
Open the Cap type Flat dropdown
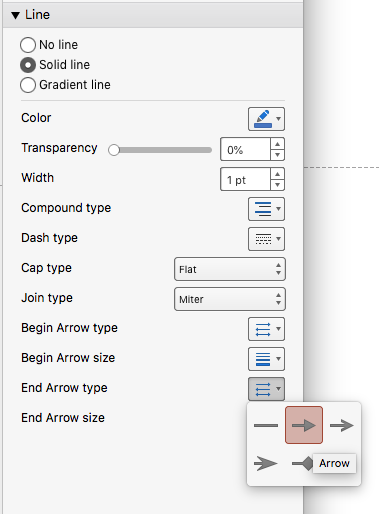coord(230,269)
